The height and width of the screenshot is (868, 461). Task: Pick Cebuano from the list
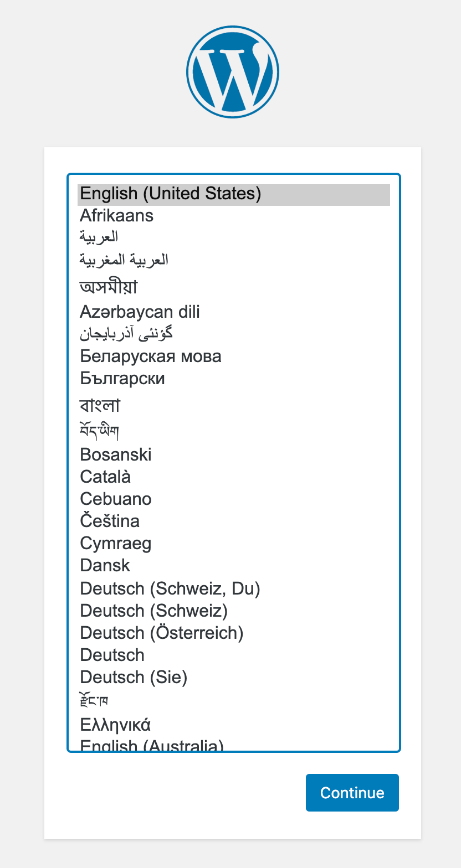pyautogui.click(x=116, y=499)
